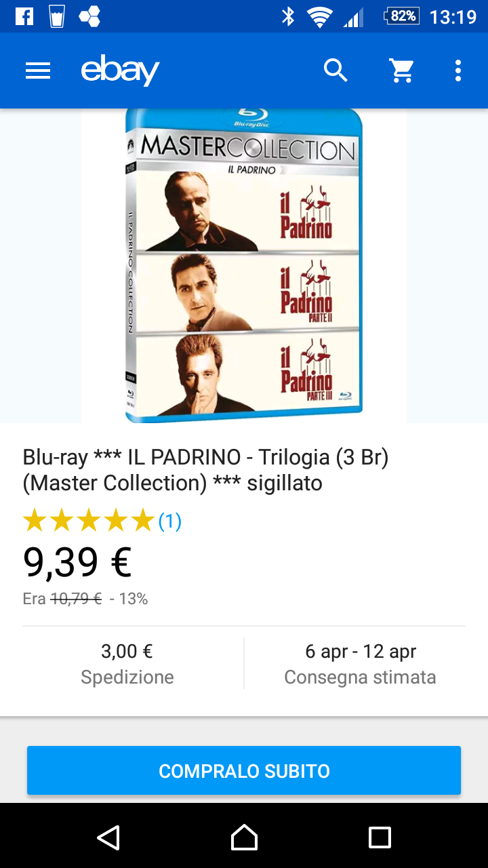View the 3,00 € Spedizione details
488x868 pixels.
pos(127,664)
